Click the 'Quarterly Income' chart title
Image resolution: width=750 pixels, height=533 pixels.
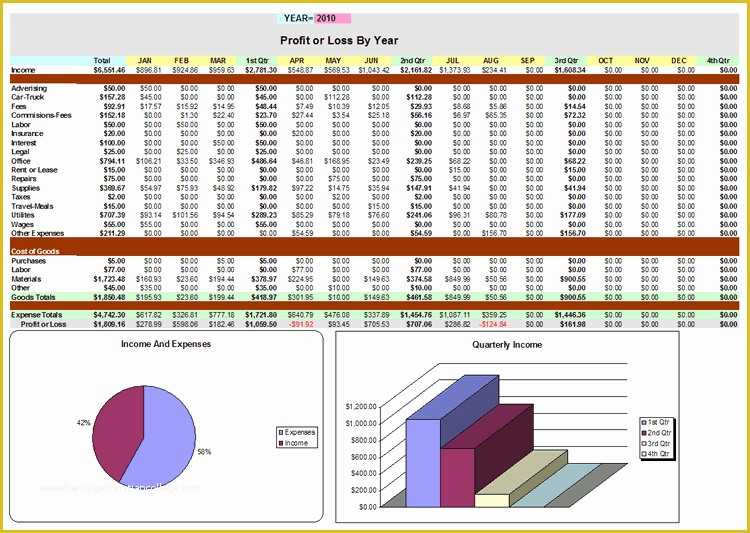[x=507, y=344]
